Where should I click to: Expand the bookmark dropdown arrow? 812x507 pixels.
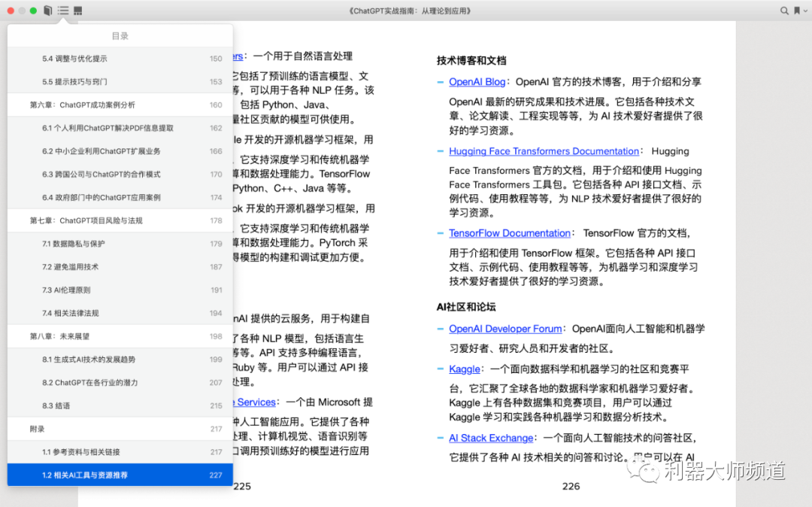pos(804,11)
